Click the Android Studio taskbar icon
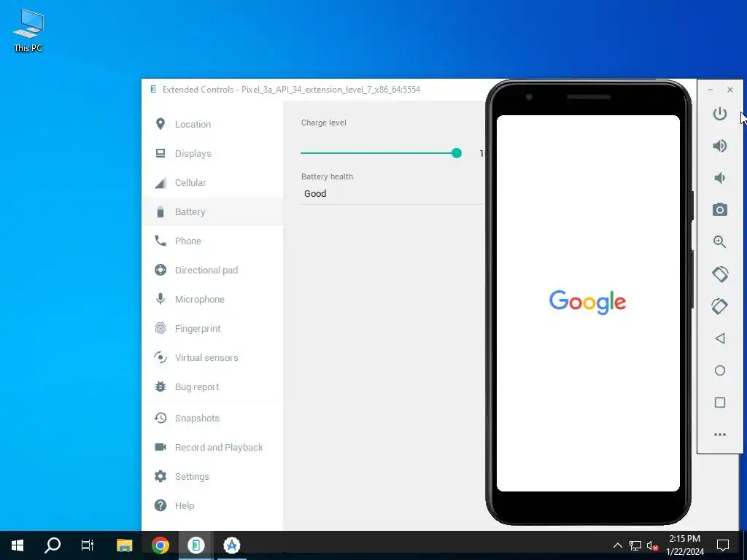 coord(231,545)
